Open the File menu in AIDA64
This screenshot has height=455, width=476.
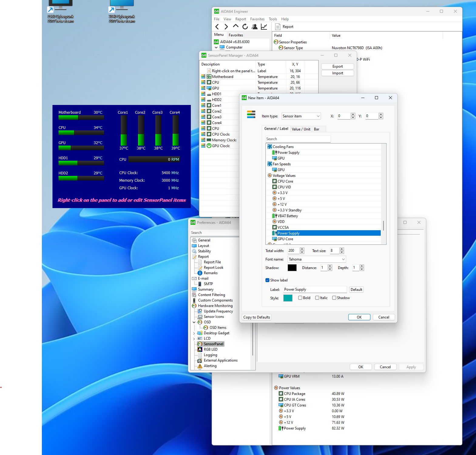(x=217, y=19)
